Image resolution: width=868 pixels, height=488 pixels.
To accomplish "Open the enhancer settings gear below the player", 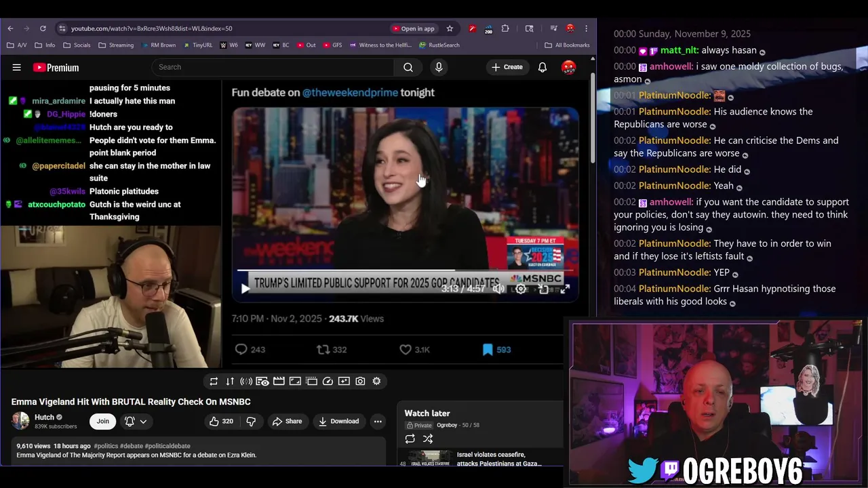I will tap(376, 382).
